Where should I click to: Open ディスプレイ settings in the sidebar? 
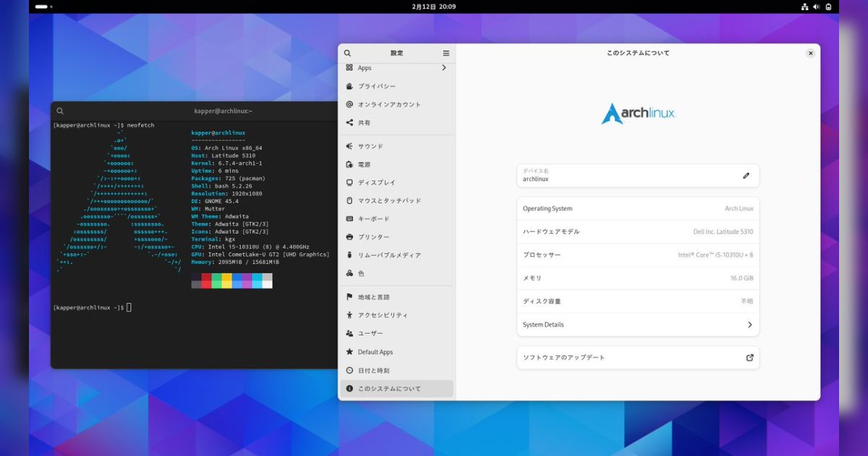point(374,182)
